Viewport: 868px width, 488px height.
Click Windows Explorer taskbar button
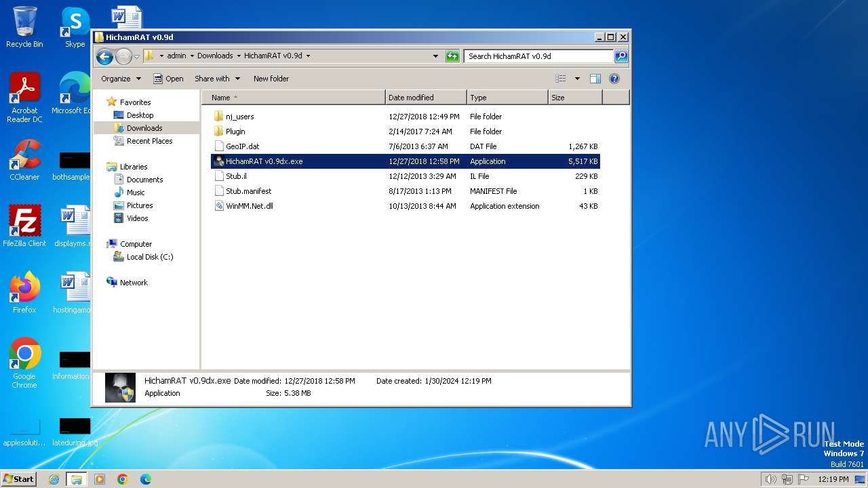tap(76, 479)
